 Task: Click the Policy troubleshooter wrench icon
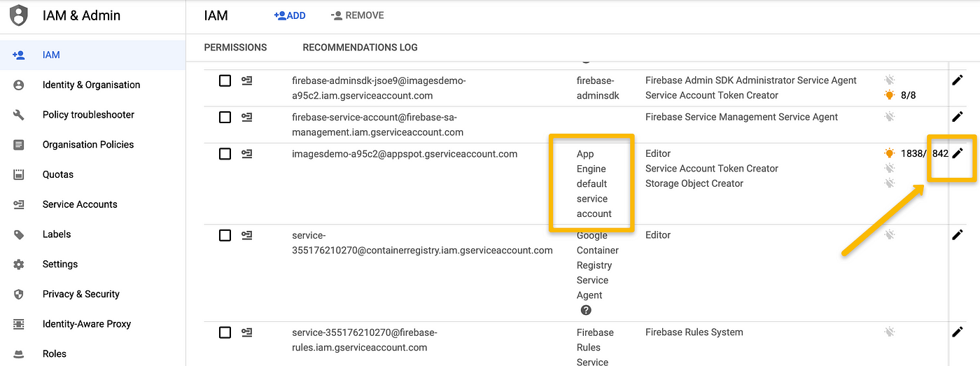tap(19, 115)
